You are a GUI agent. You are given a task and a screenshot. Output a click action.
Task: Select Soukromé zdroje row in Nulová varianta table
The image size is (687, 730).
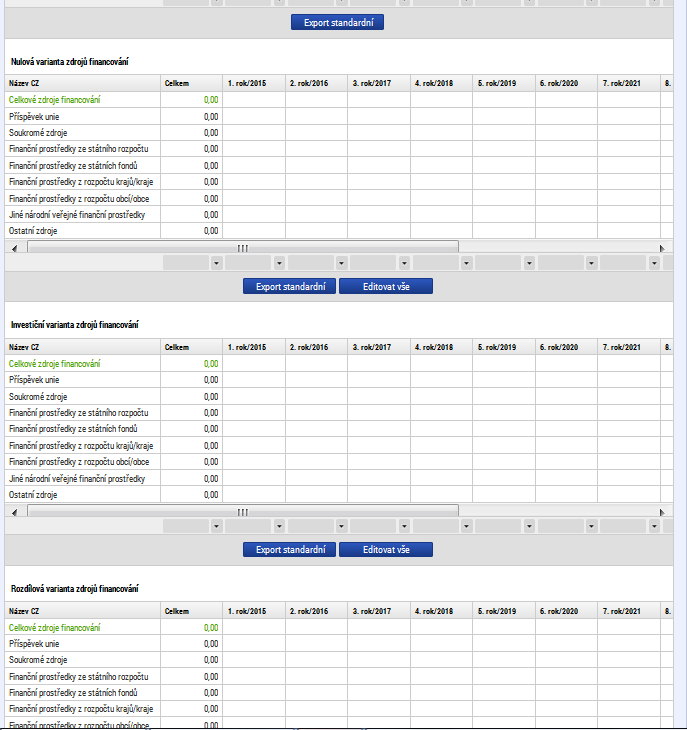tap(339, 133)
